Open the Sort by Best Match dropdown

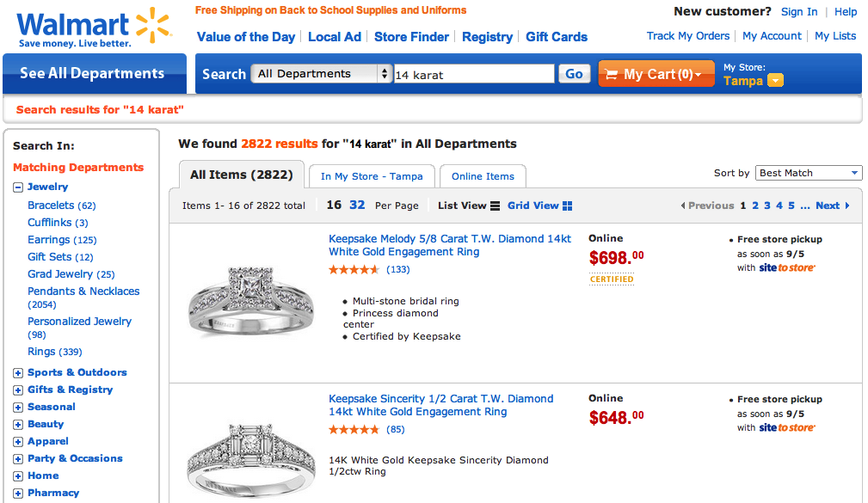[809, 173]
